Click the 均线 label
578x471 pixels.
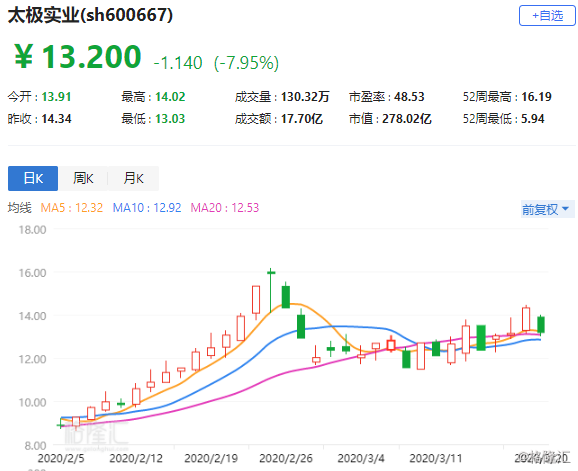click(20, 208)
